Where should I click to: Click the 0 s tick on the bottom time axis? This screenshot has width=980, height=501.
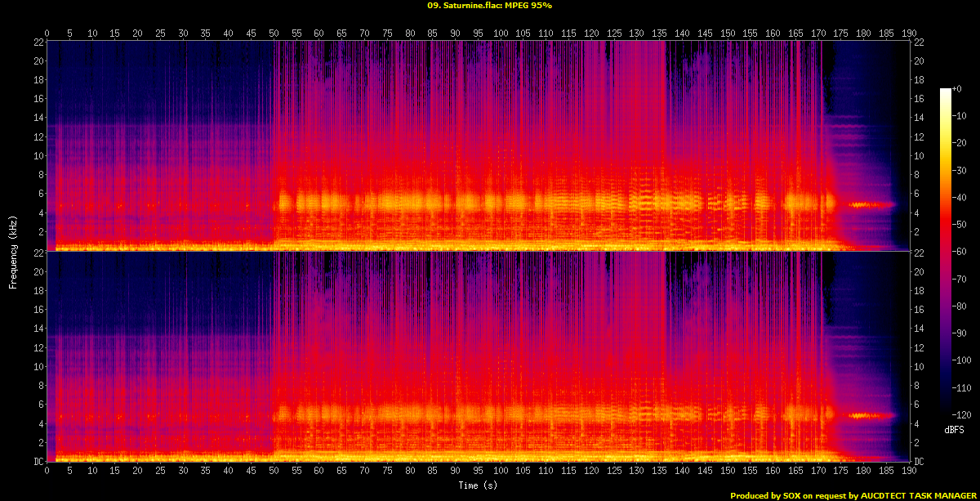[x=47, y=470]
